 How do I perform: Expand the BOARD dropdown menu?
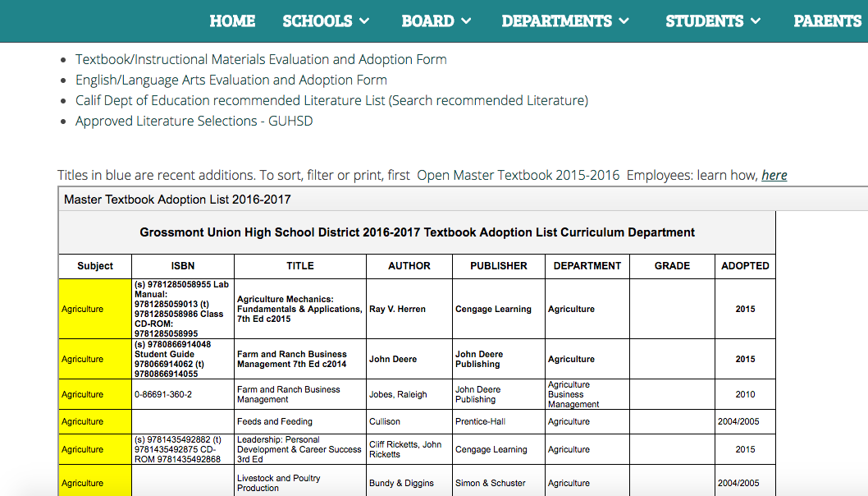click(436, 21)
